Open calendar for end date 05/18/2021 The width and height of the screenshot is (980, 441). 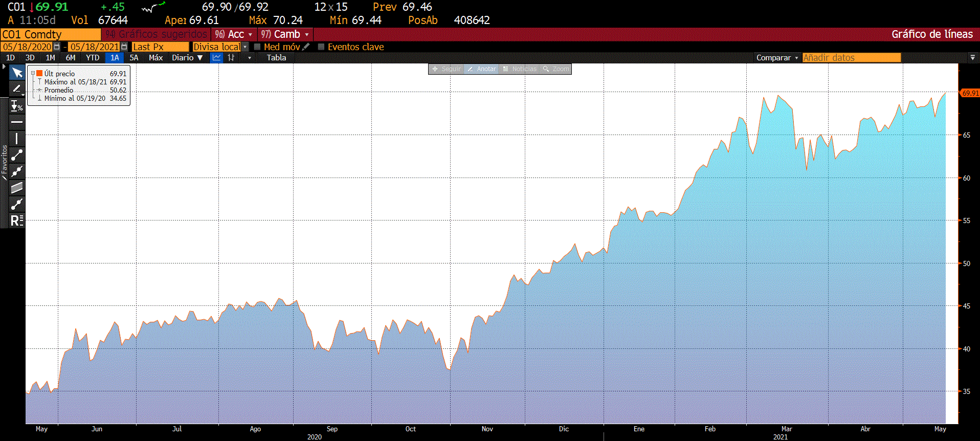pos(124,47)
